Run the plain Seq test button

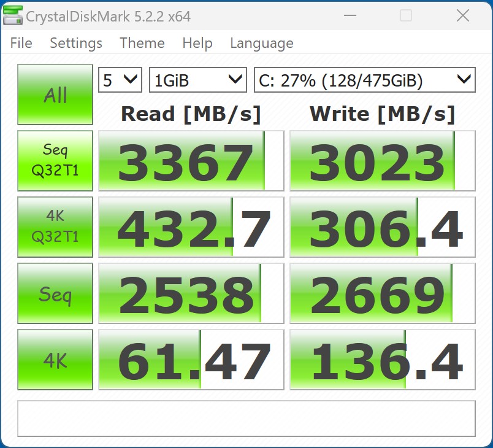[55, 293]
